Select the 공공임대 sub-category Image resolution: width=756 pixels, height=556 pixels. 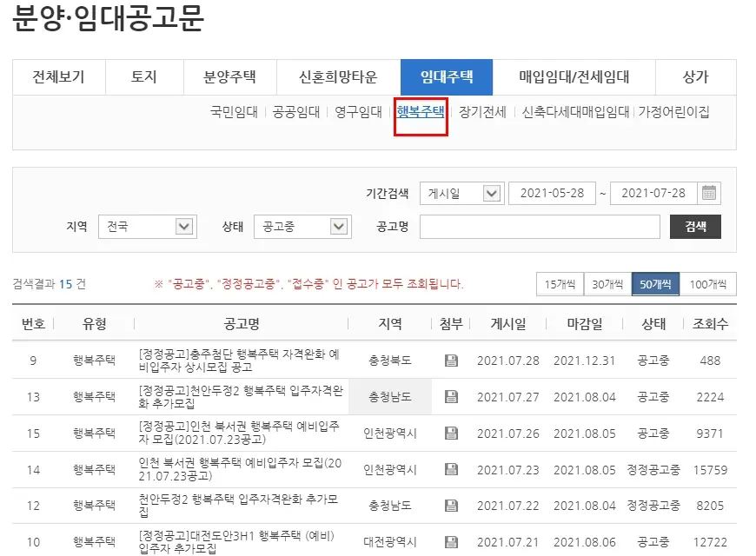296,112
